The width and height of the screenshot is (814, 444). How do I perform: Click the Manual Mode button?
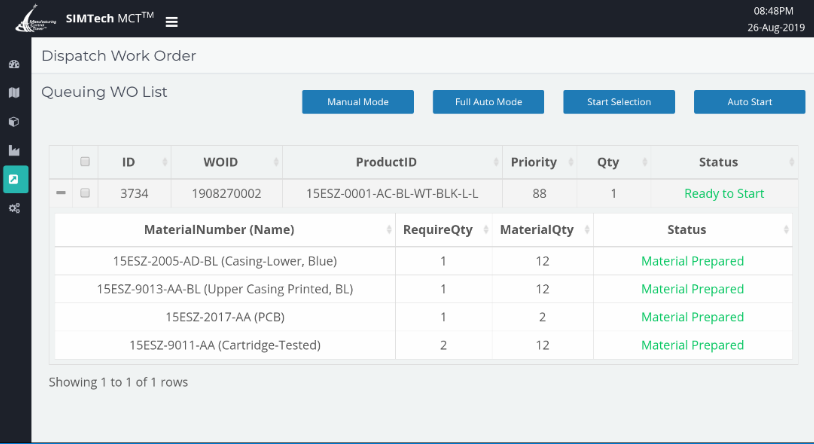[358, 102]
